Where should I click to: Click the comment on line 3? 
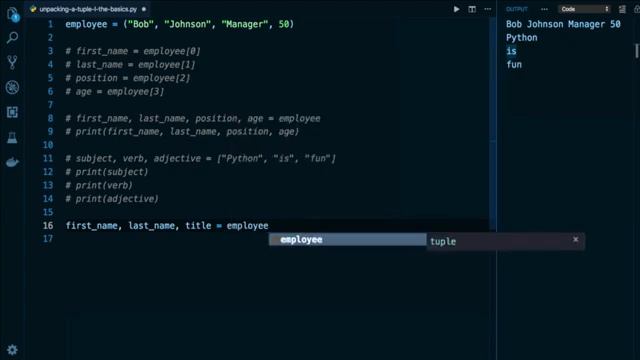coord(133,51)
